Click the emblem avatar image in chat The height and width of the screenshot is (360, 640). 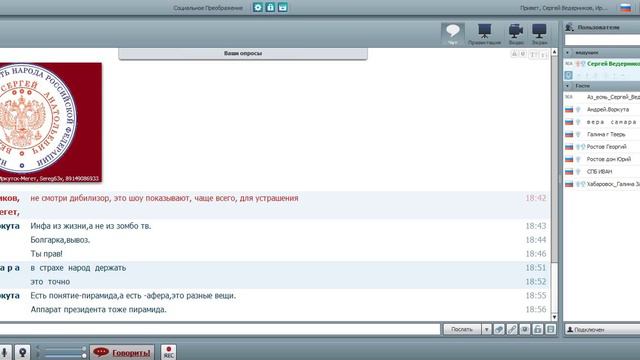pyautogui.click(x=50, y=122)
